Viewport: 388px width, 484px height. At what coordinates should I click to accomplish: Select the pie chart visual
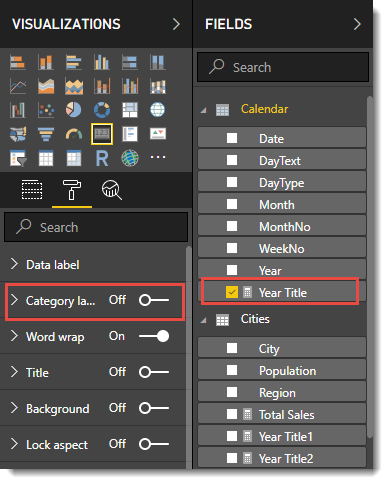coord(74,110)
